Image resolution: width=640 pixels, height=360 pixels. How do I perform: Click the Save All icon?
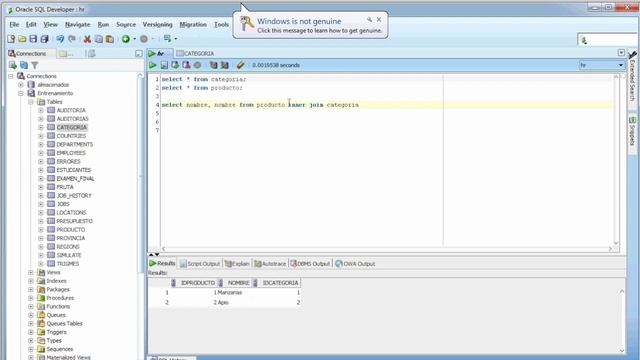(44, 39)
